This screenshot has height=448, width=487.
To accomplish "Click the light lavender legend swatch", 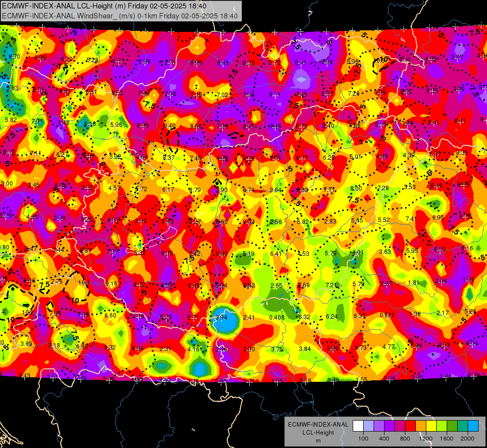I will click(369, 426).
